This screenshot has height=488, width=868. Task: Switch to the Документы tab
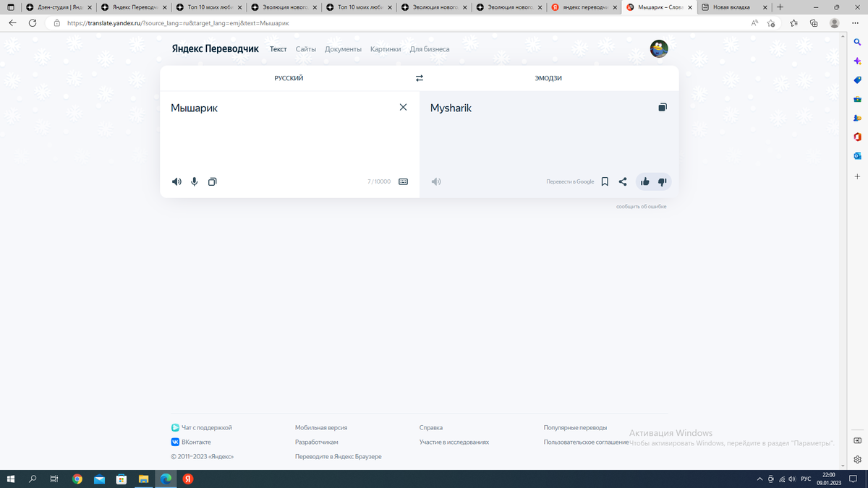coord(343,49)
